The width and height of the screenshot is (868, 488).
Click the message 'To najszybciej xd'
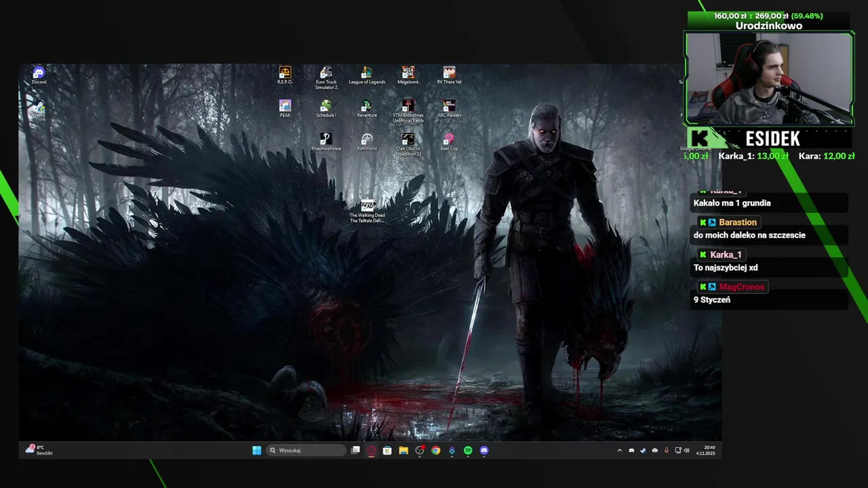(x=726, y=268)
